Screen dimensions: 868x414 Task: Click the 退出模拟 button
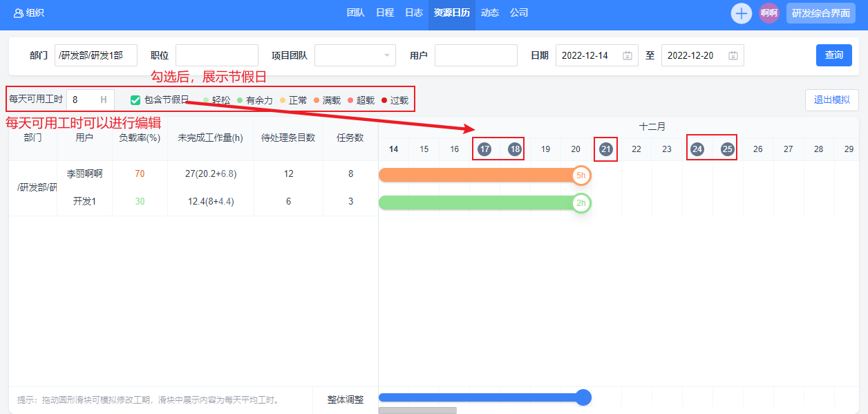(x=831, y=100)
